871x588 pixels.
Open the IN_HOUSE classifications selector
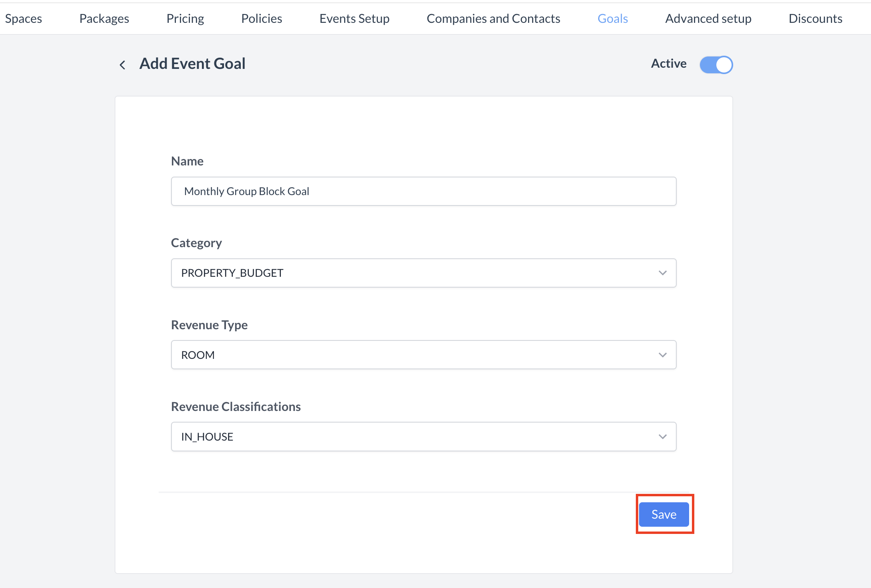coord(424,437)
